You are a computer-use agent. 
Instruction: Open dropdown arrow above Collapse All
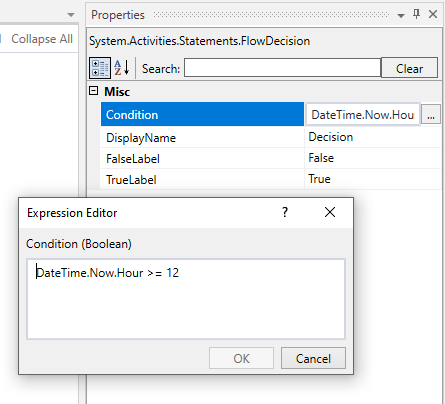pyautogui.click(x=71, y=15)
